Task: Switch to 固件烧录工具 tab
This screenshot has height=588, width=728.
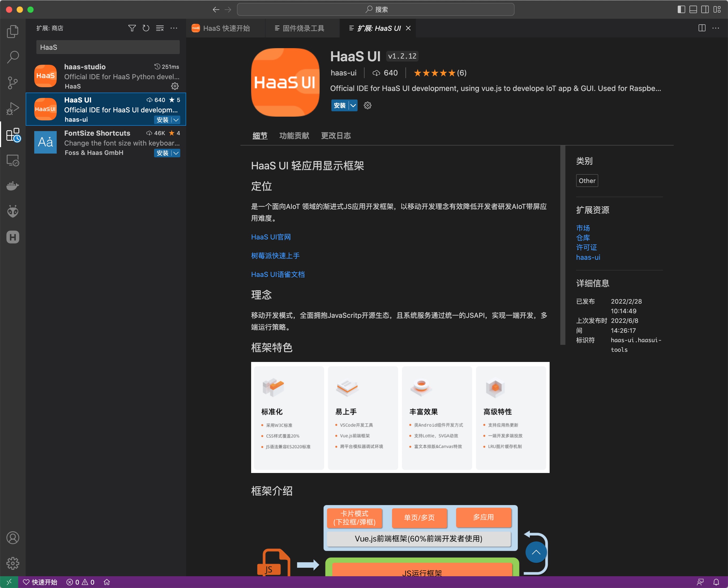Action: tap(302, 28)
